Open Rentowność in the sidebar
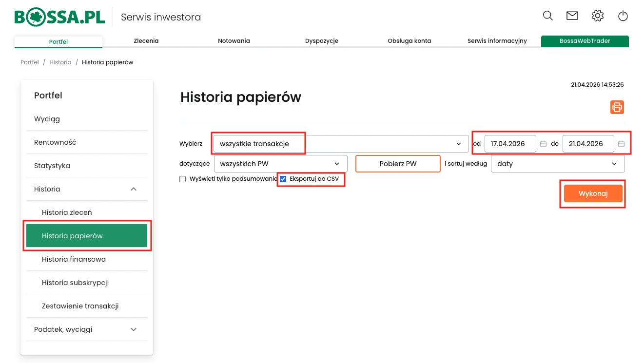 tap(87, 142)
